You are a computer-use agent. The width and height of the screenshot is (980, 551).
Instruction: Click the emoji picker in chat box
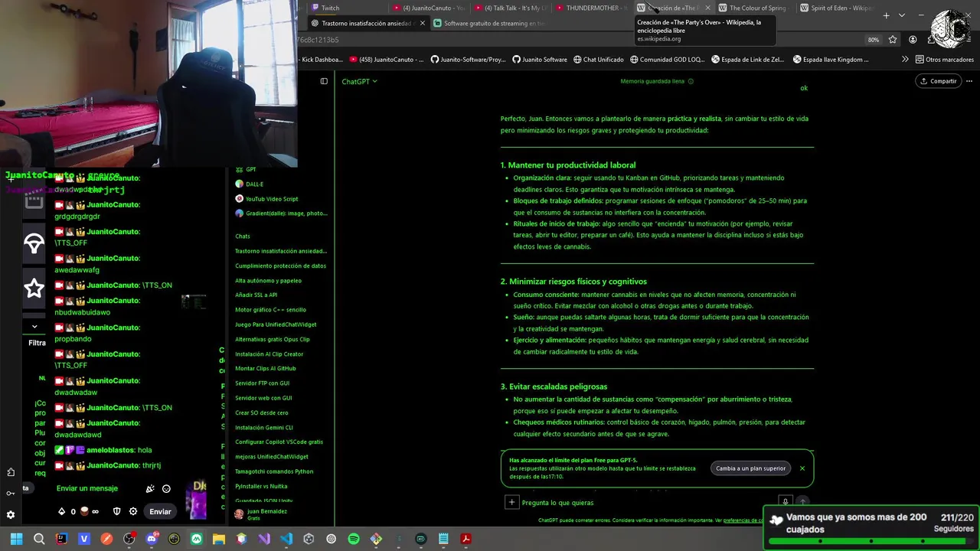[166, 488]
